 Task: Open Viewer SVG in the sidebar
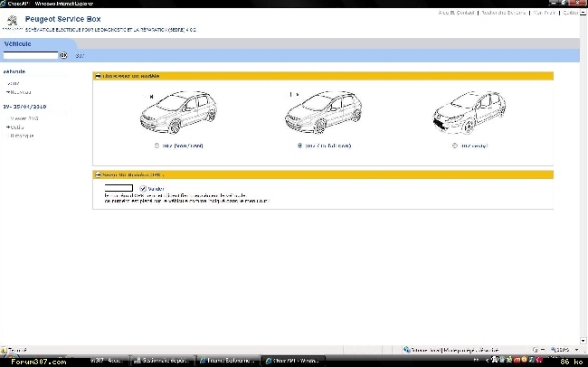(x=24, y=118)
